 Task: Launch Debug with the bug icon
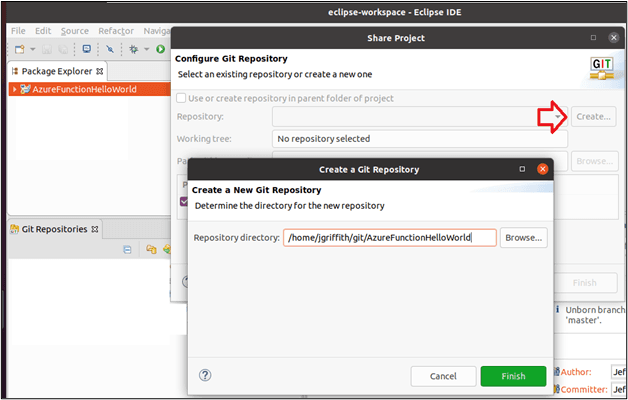[133, 49]
